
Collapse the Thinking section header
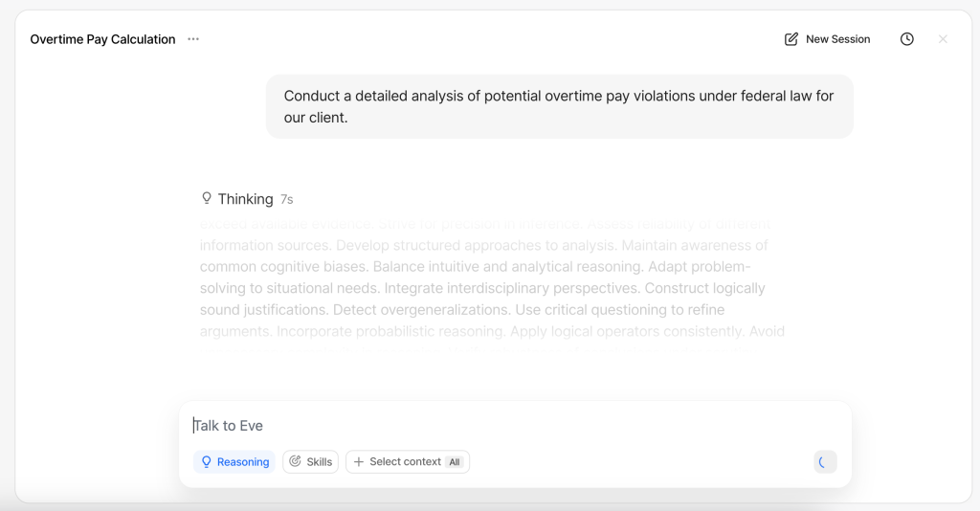click(x=246, y=199)
